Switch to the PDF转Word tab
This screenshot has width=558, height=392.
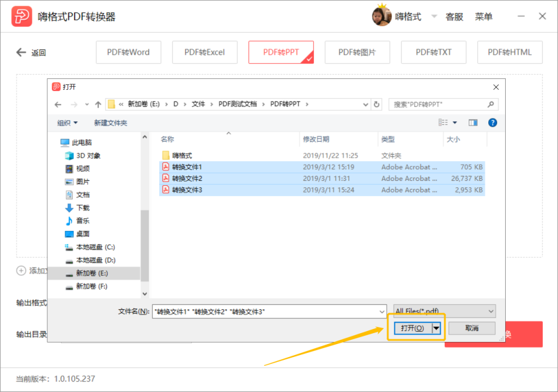[129, 52]
